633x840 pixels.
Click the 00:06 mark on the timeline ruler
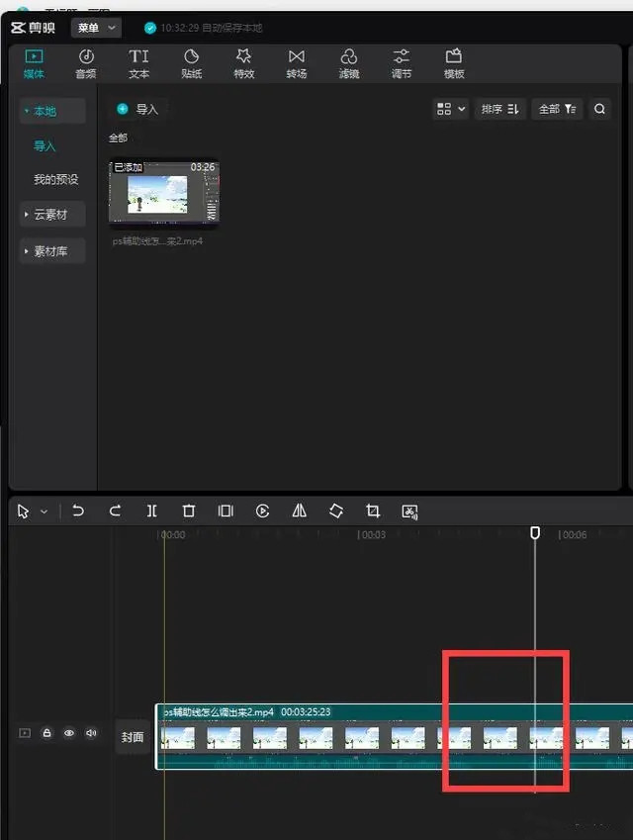[x=573, y=534]
